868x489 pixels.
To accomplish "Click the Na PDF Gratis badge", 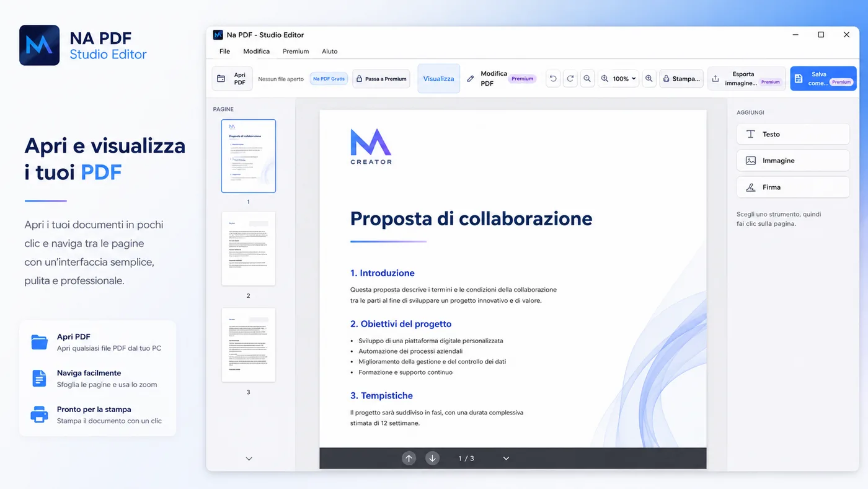I will coord(329,79).
